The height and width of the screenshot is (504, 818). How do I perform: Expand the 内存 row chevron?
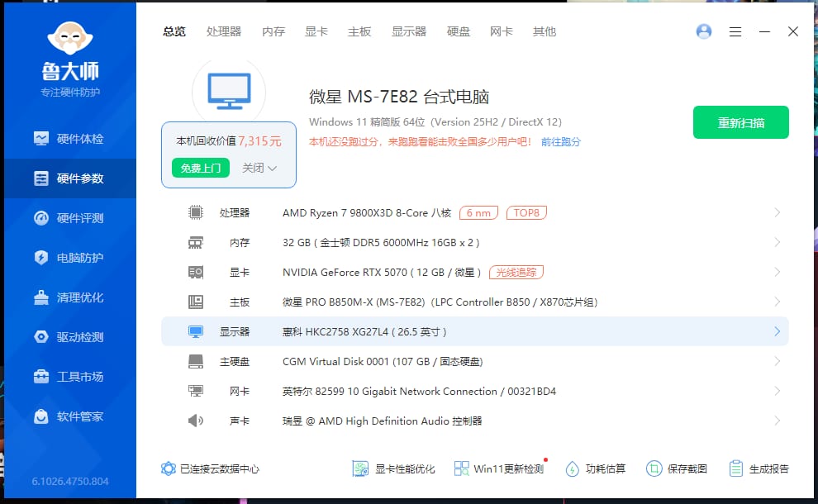pos(778,243)
